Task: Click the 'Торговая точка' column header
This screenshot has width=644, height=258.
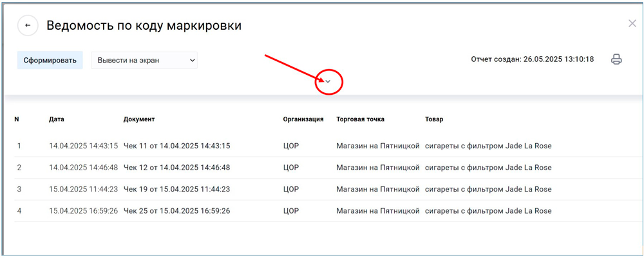Action: coord(360,119)
